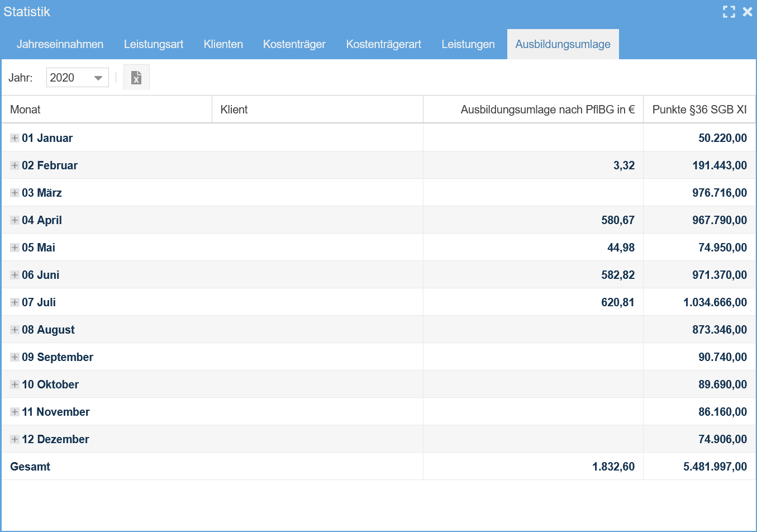Viewport: 757px width, 532px height.
Task: Open the Jahr year dropdown
Action: [98, 77]
